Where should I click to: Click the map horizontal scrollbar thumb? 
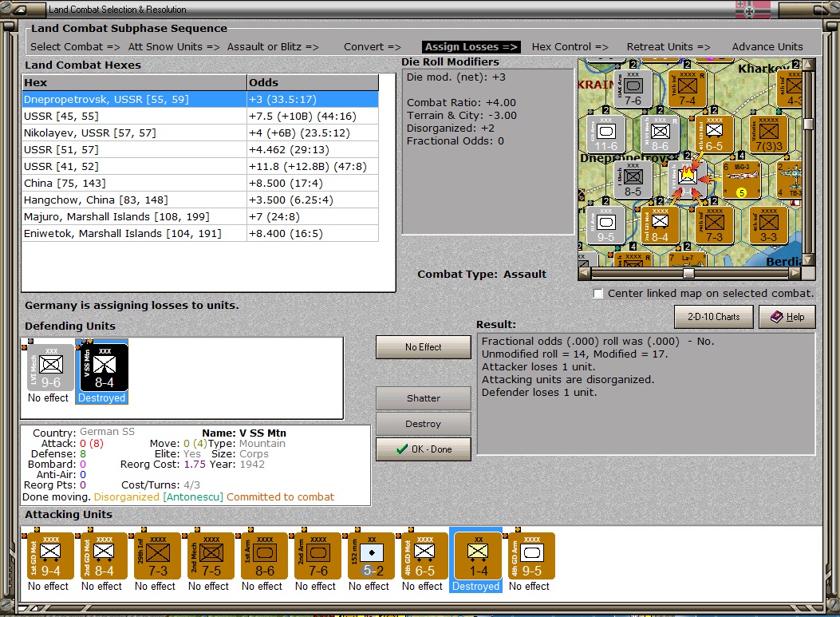pos(688,273)
